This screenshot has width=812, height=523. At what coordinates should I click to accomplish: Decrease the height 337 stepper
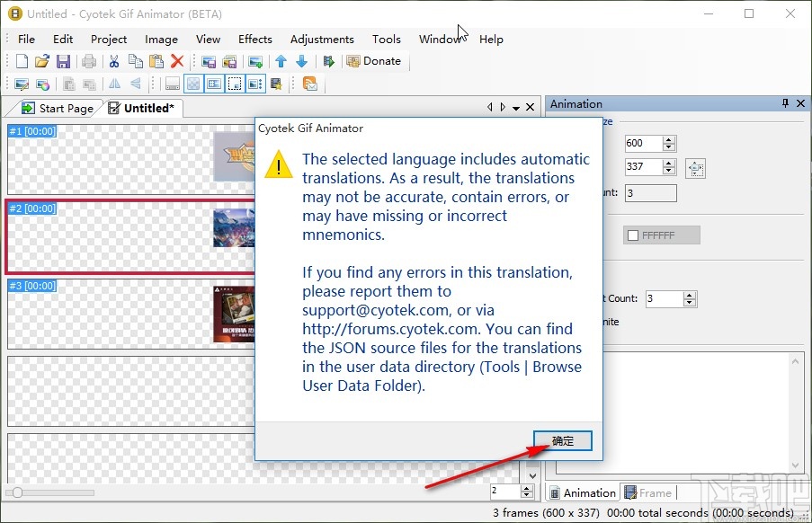[669, 171]
